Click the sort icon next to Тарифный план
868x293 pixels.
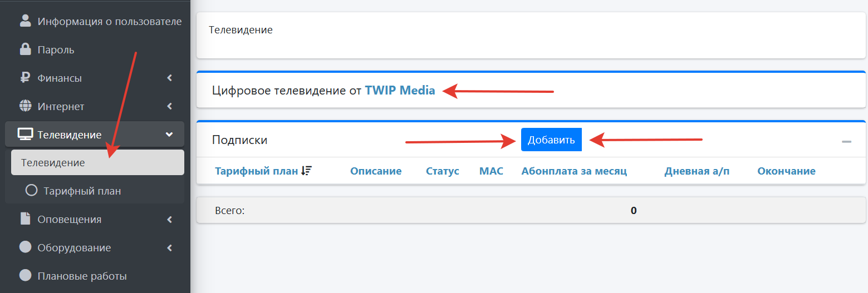point(306,171)
